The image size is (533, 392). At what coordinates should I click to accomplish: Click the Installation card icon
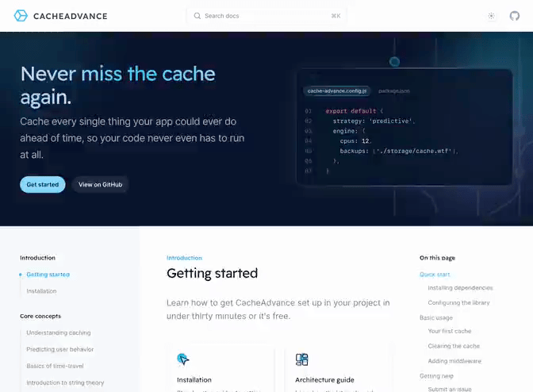tap(183, 359)
